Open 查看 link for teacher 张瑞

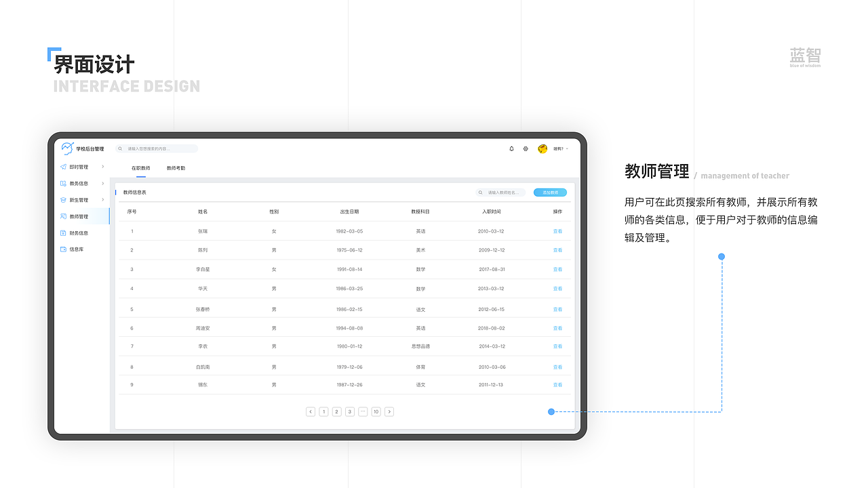point(558,230)
